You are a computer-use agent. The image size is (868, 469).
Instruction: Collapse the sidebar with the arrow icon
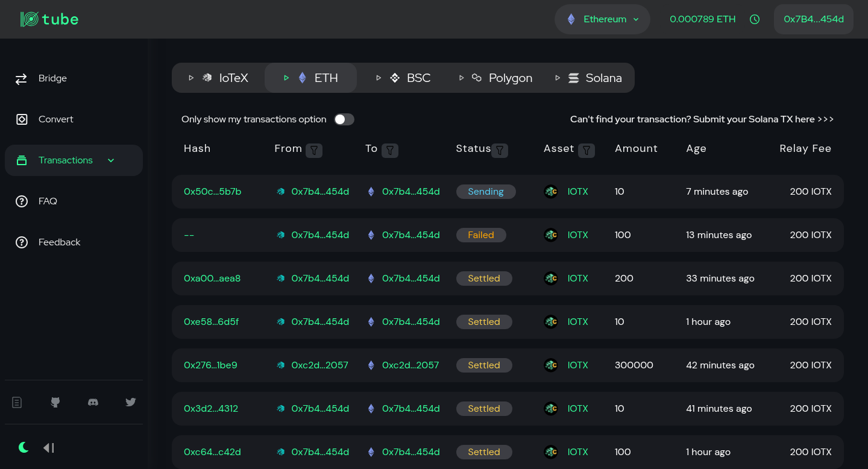49,447
